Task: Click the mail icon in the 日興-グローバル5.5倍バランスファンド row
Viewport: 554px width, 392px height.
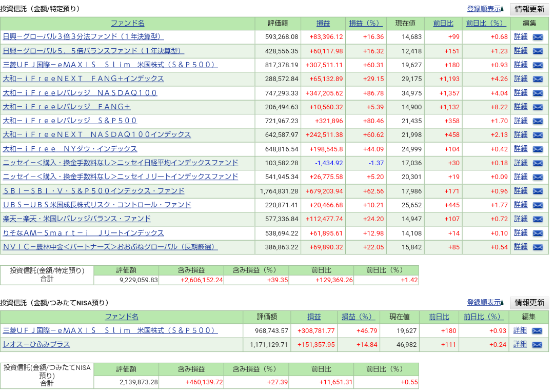Action: (x=538, y=51)
